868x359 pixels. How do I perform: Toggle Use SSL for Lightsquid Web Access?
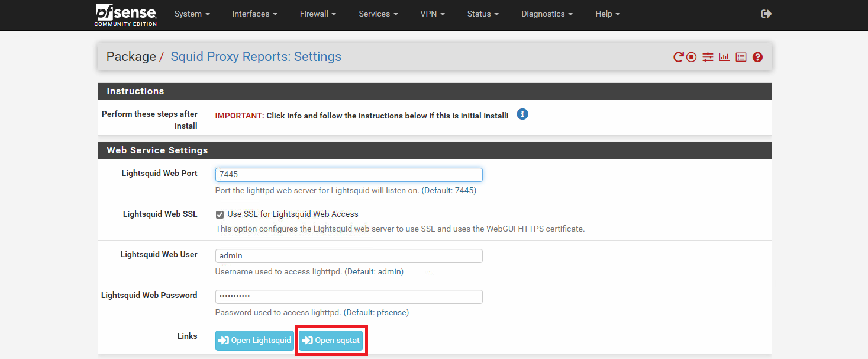tap(220, 214)
